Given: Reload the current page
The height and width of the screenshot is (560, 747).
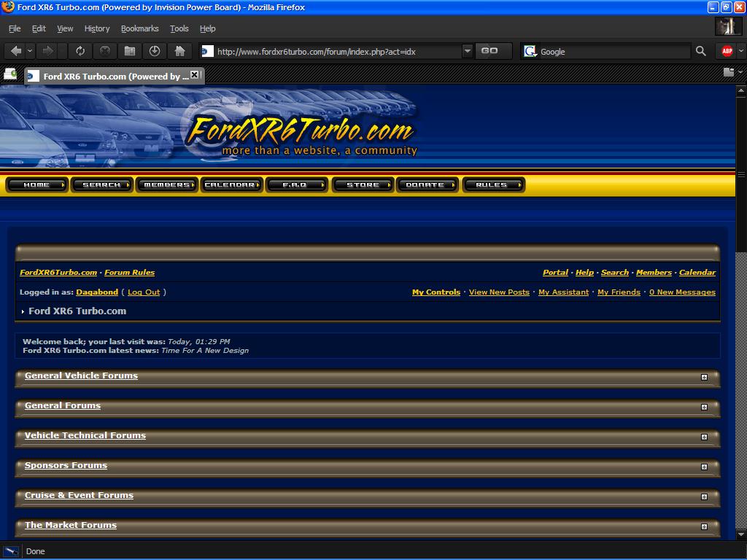Looking at the screenshot, I should click(80, 51).
